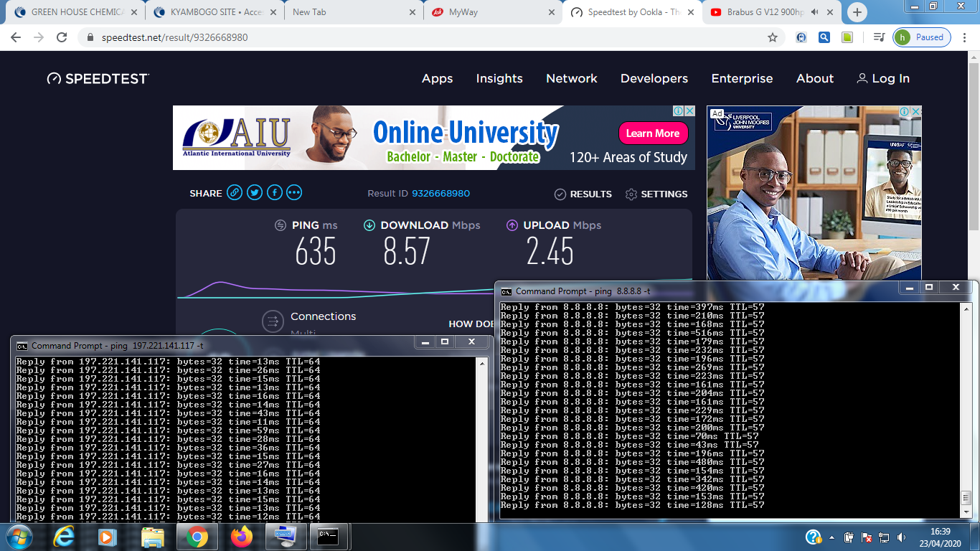Reload the page in Chrome
Screen dimensions: 980x551
point(62,37)
